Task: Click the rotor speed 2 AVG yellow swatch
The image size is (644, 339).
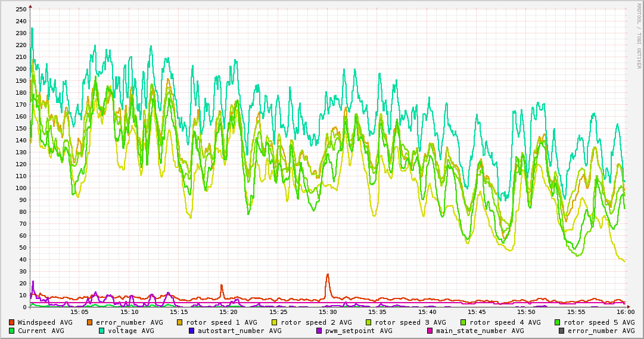Action: click(x=275, y=322)
